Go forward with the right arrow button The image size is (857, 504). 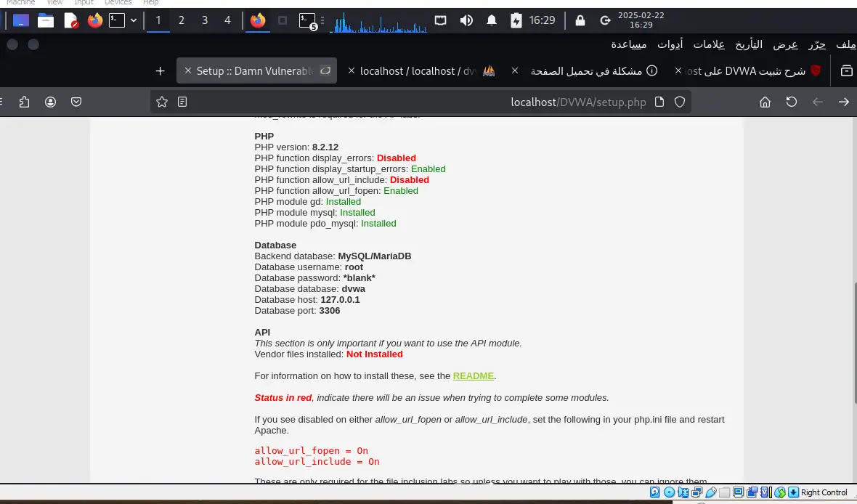844,102
